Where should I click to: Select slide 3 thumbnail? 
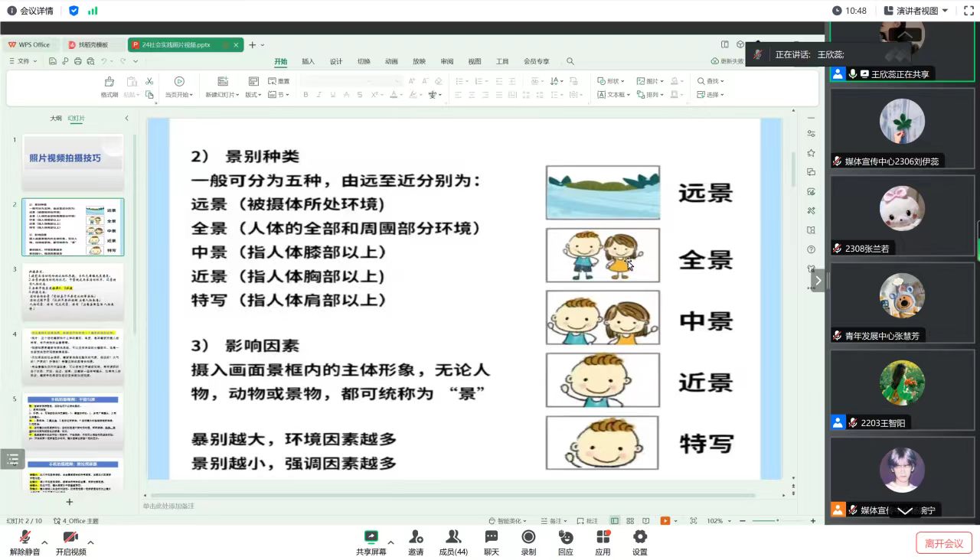coord(73,292)
